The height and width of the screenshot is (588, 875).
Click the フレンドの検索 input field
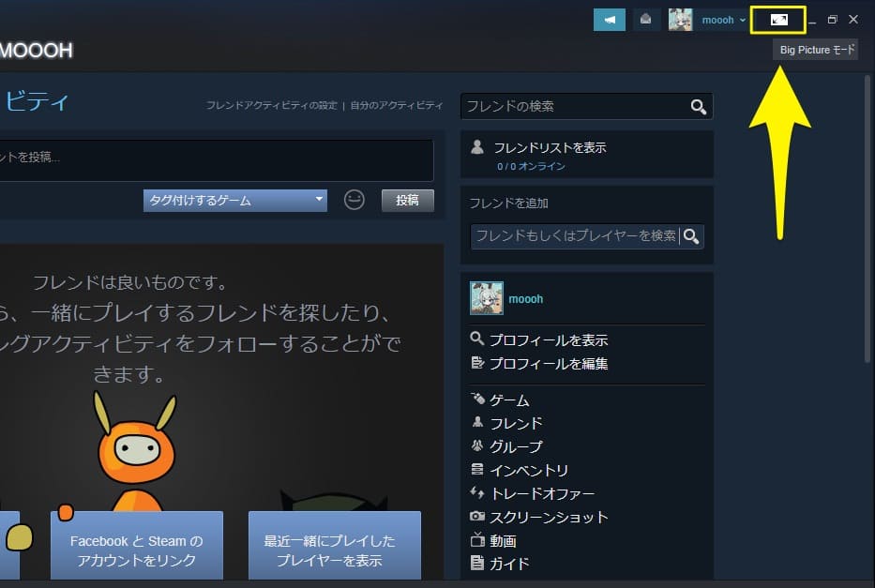click(x=575, y=107)
